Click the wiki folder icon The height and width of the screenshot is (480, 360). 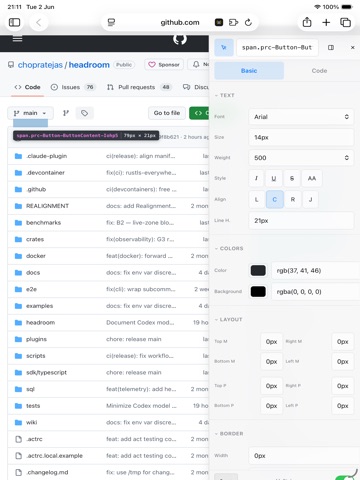(x=18, y=422)
